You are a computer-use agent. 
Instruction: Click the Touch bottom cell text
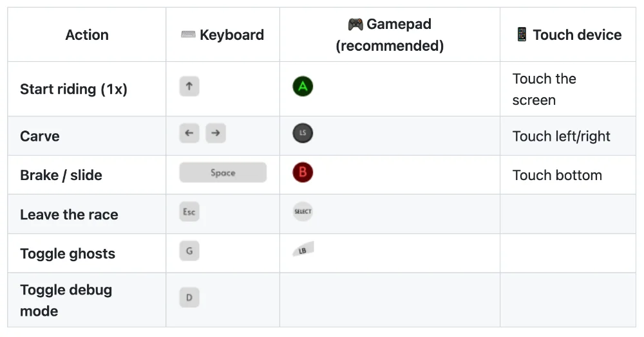(x=557, y=175)
